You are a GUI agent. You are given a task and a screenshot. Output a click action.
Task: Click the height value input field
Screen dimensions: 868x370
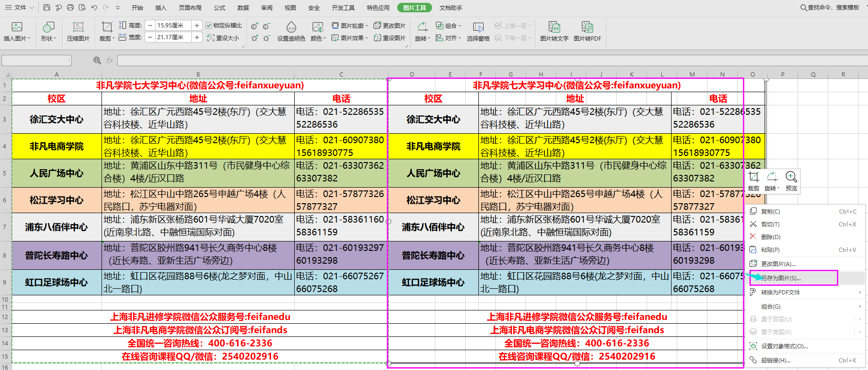click(173, 26)
